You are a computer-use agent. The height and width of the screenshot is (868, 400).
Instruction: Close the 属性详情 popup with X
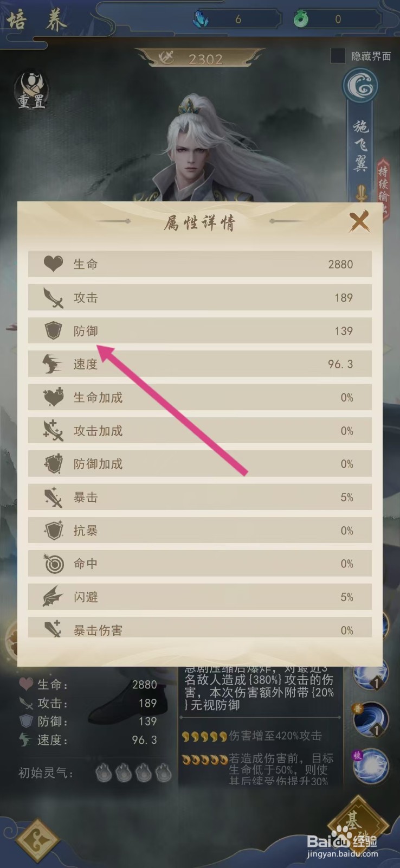359,221
